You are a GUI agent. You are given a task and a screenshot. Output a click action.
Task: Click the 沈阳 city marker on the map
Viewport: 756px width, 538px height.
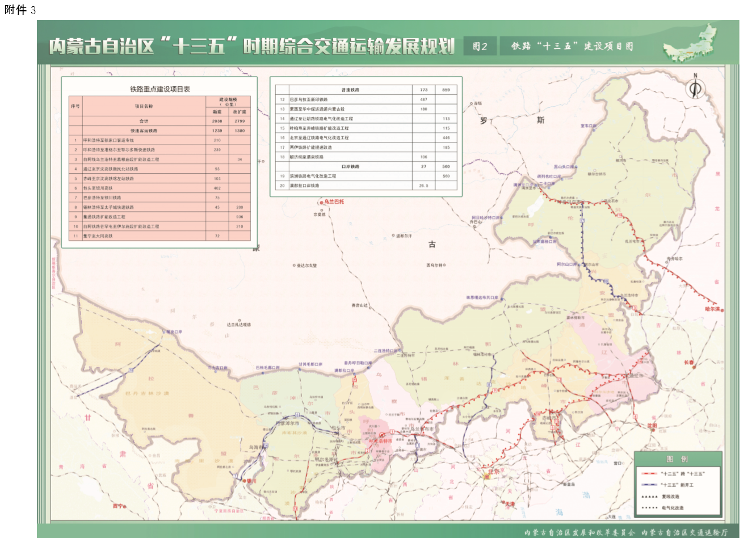click(652, 426)
